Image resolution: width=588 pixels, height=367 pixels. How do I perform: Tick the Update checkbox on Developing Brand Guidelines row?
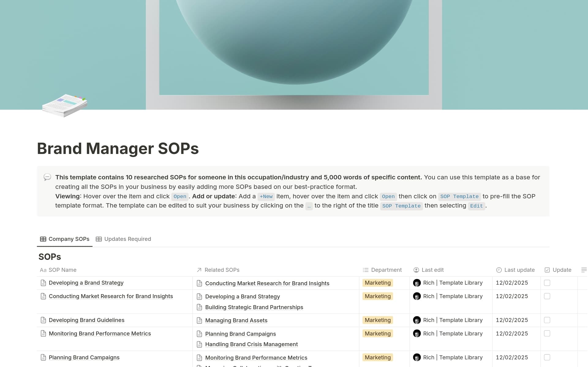[547, 320]
